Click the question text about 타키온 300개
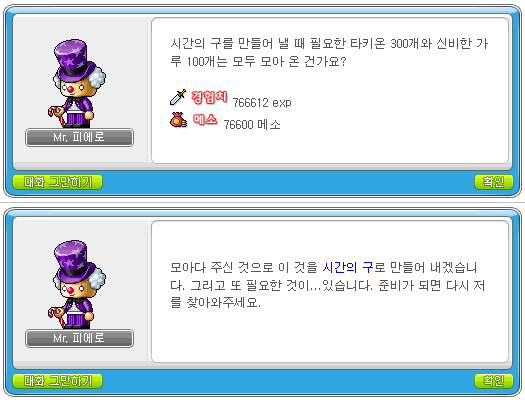 [x=329, y=52]
